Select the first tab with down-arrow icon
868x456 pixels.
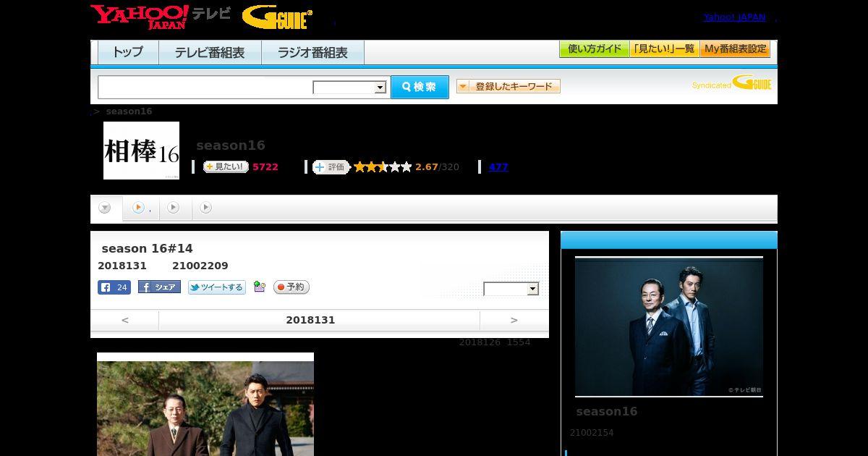(106, 208)
